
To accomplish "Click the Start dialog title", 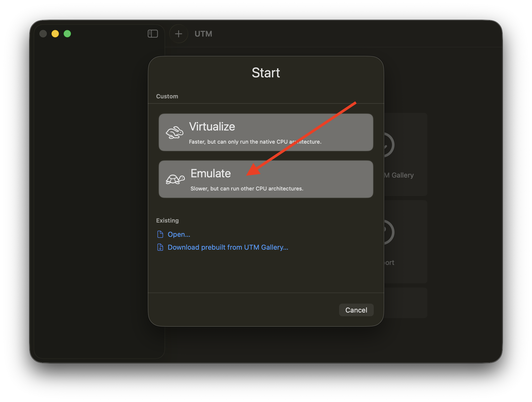I will tap(266, 73).
